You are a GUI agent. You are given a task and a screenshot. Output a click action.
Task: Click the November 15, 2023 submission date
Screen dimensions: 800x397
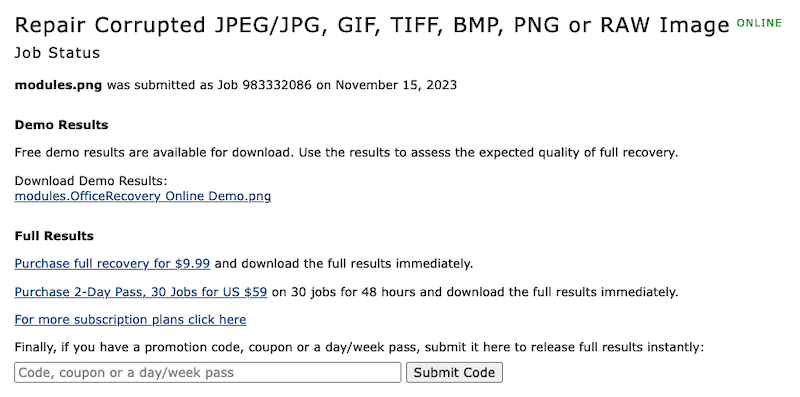point(396,85)
